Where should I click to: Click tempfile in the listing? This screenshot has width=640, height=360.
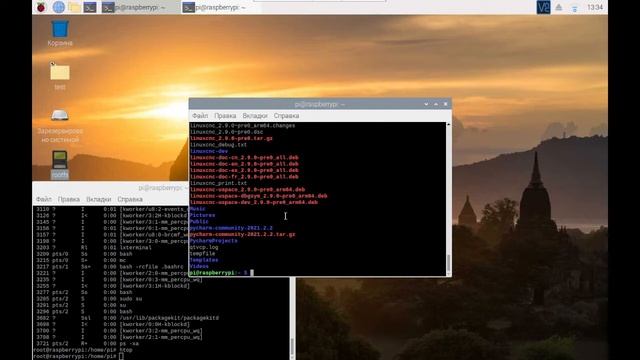pos(202,253)
